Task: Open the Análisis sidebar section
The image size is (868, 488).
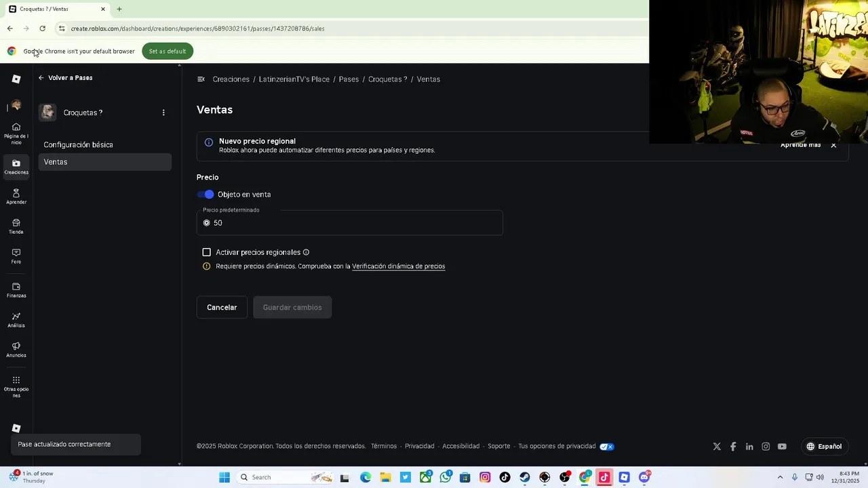Action: coord(16,320)
